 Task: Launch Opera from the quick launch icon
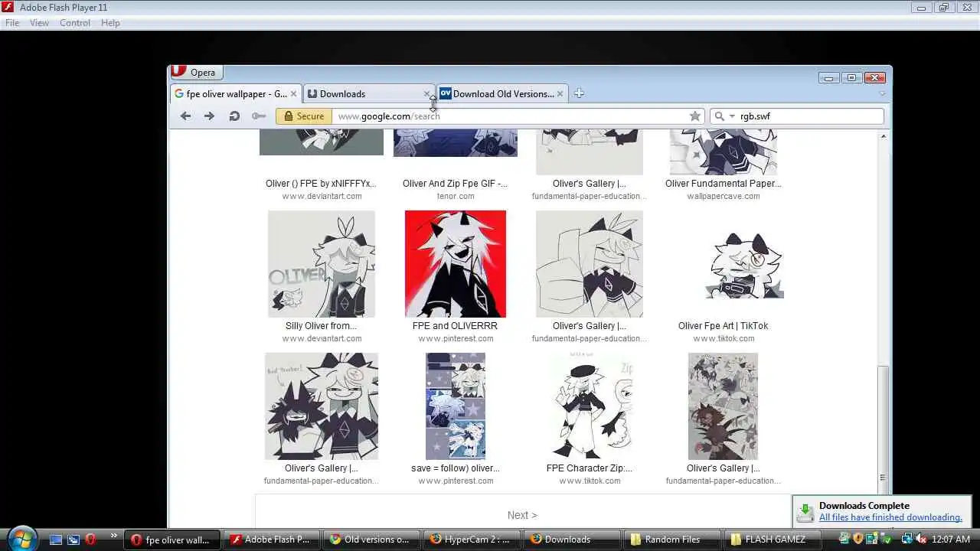[x=90, y=540]
